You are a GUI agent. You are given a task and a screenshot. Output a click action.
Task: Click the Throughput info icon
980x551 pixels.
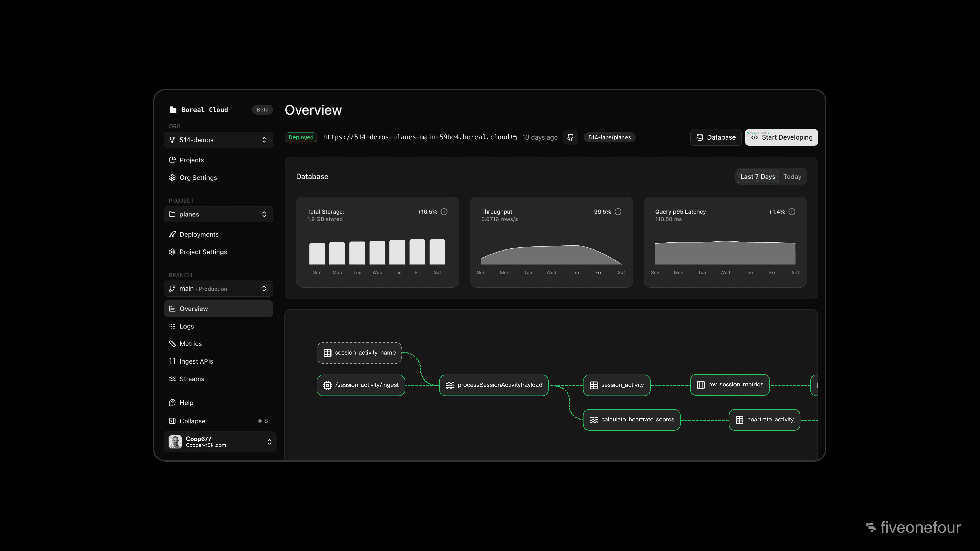618,212
